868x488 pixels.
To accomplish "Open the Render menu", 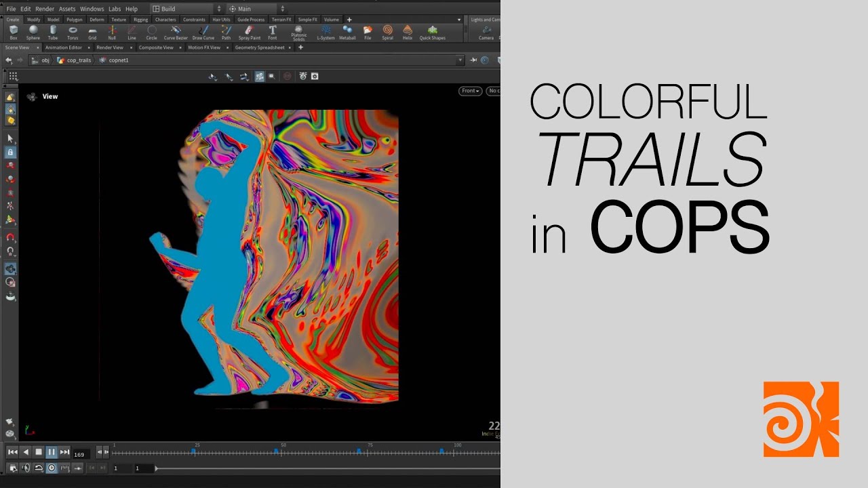I will point(45,9).
